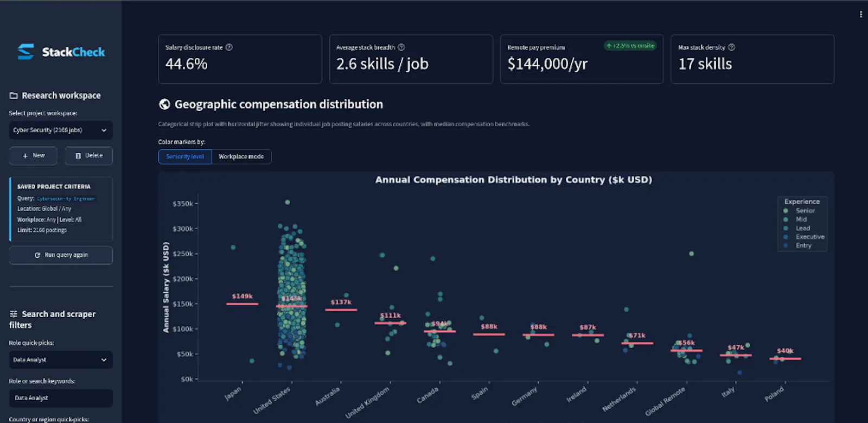The image size is (868, 423).
Task: Click the chart title Annual Compensation Distribution
Action: 513,180
